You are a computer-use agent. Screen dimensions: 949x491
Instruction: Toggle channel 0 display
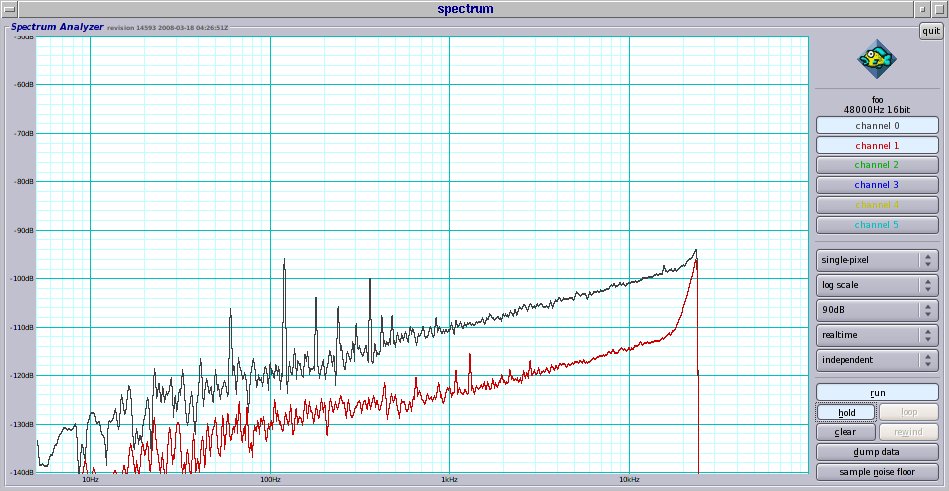click(x=877, y=126)
